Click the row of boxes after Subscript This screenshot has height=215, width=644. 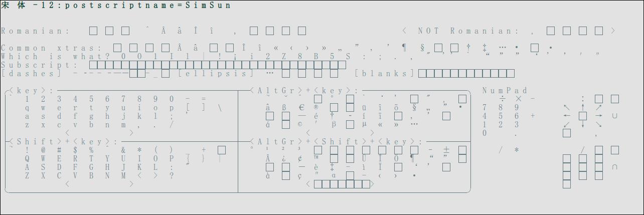click(217, 65)
